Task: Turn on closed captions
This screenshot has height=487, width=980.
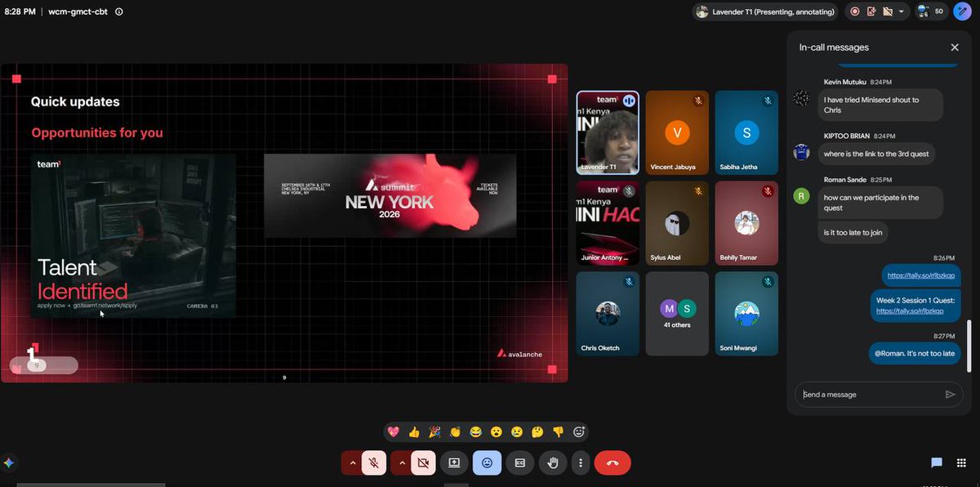Action: (520, 463)
